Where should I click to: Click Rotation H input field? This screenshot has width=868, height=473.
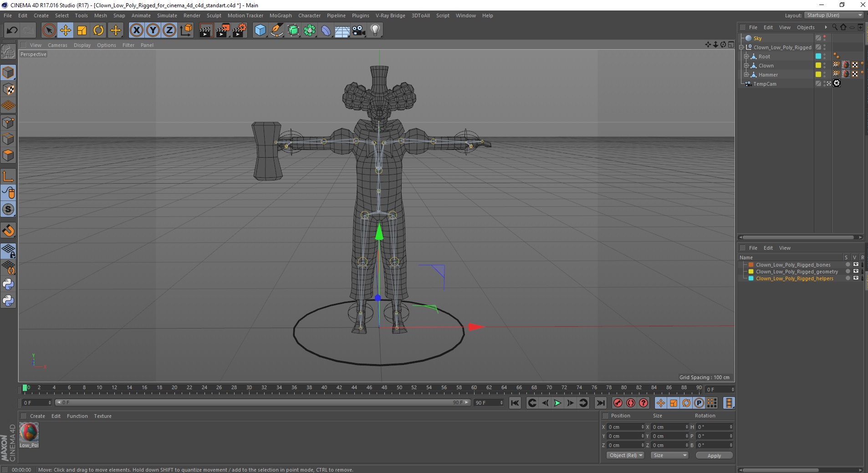(715, 427)
